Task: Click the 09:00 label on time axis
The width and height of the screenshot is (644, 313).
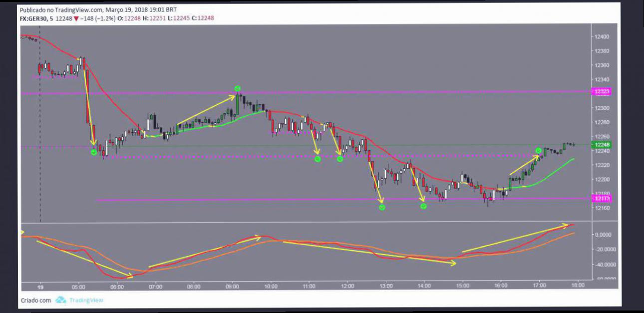Action: pyautogui.click(x=232, y=287)
